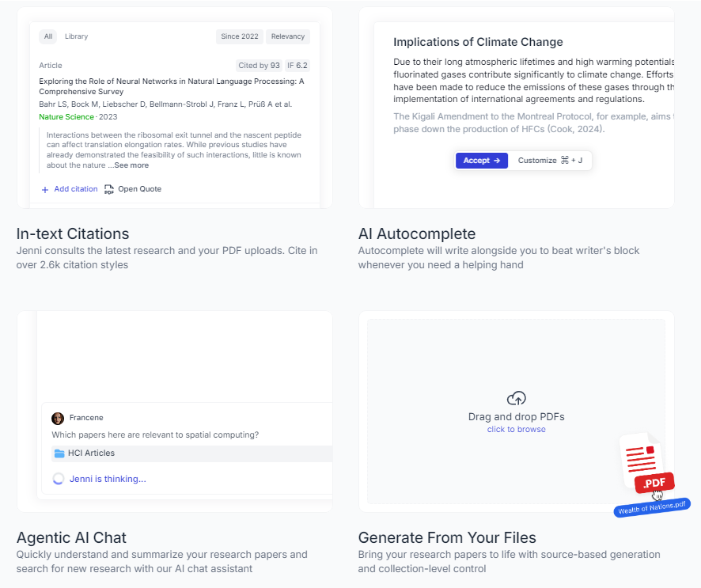Click the plus icon beside Add citation
Screen dimensions: 701x588
coord(45,190)
